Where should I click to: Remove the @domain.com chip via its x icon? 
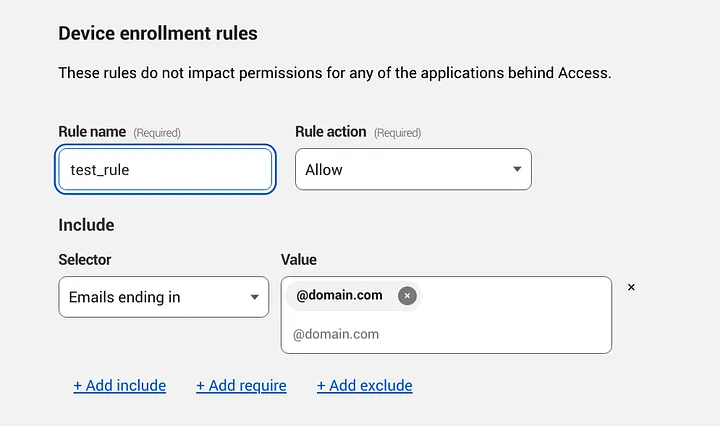pos(407,296)
